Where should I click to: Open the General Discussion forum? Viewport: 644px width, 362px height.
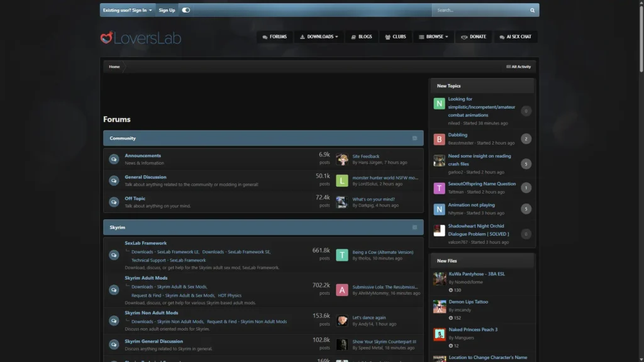click(x=145, y=177)
